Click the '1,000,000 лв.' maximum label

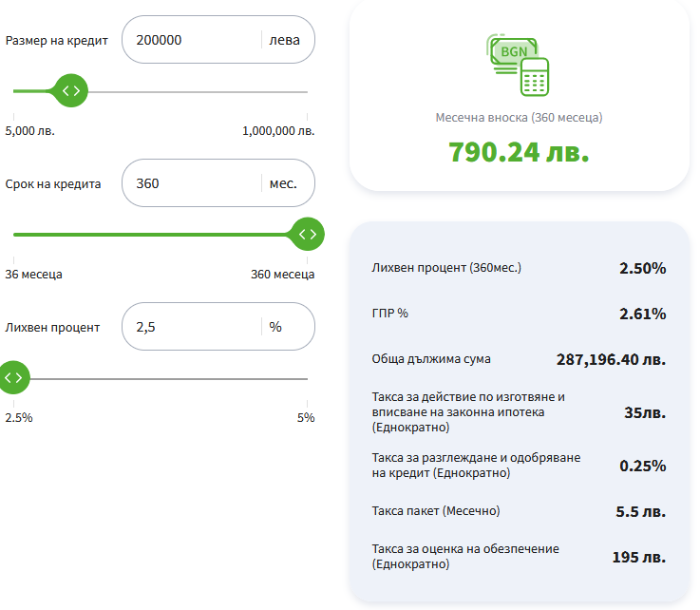coord(278,131)
